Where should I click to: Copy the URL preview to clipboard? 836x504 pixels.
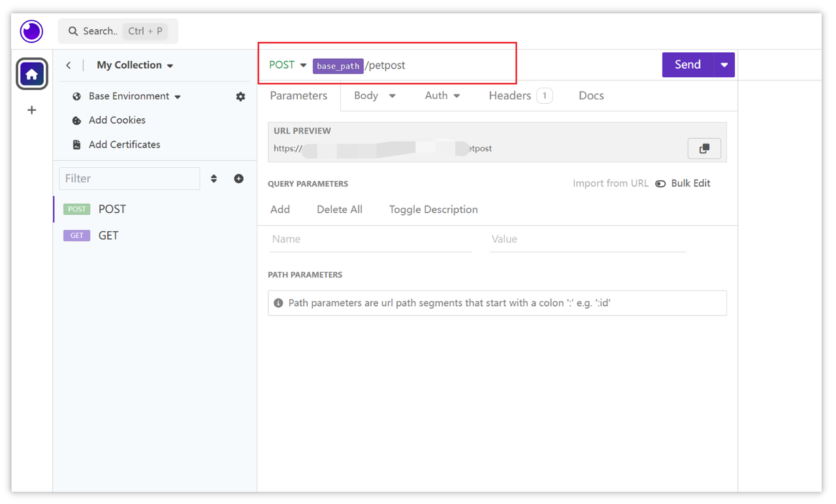704,149
